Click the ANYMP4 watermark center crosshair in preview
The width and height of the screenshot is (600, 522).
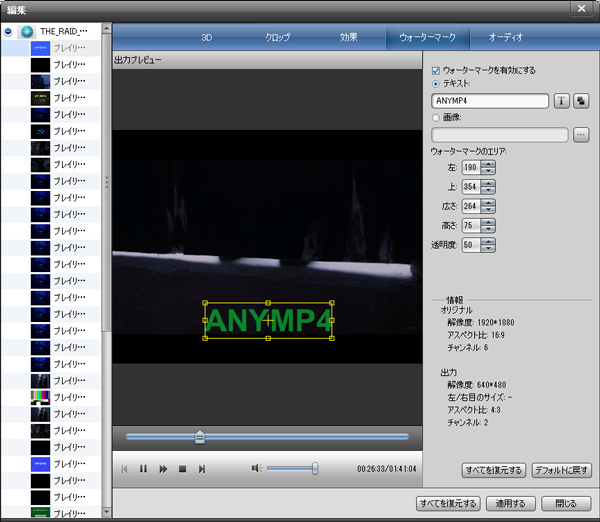(x=268, y=321)
